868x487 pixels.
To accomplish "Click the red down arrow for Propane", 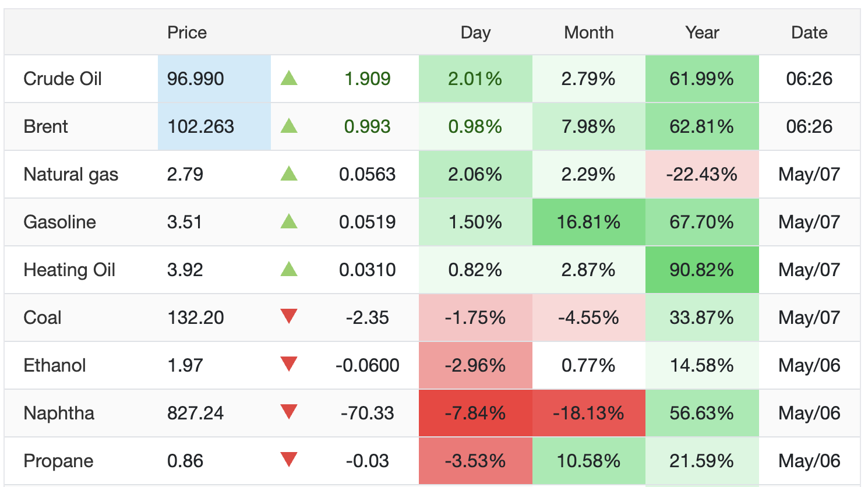I will pyautogui.click(x=289, y=460).
